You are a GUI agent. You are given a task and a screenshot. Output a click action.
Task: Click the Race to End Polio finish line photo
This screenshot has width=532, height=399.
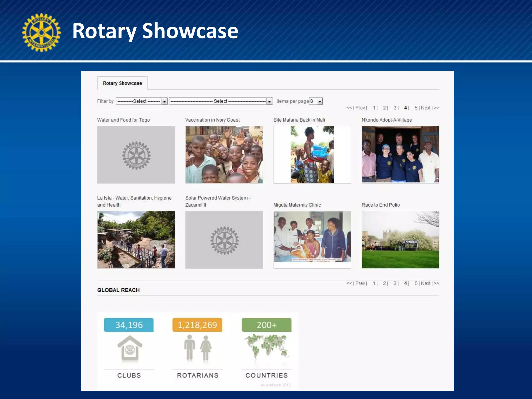point(400,240)
